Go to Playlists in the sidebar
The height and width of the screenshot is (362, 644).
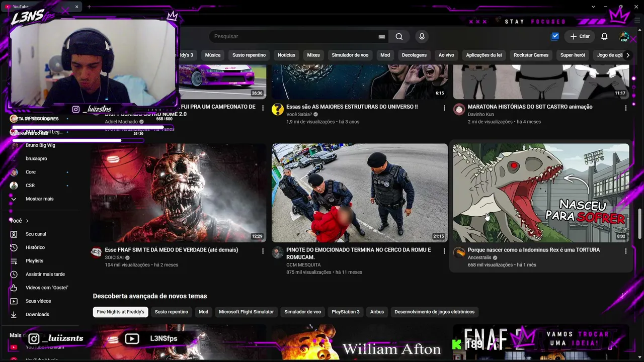(34, 261)
